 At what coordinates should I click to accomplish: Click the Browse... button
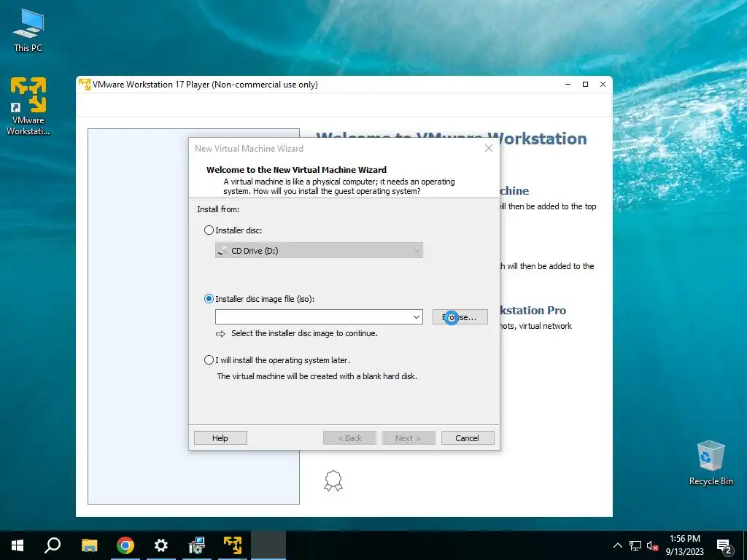click(460, 317)
